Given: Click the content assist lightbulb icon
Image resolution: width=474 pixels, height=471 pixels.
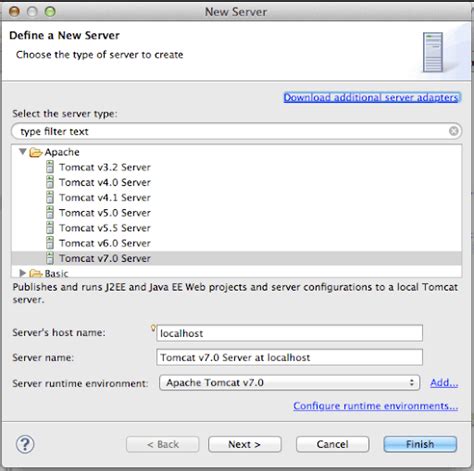Looking at the screenshot, I should (153, 328).
